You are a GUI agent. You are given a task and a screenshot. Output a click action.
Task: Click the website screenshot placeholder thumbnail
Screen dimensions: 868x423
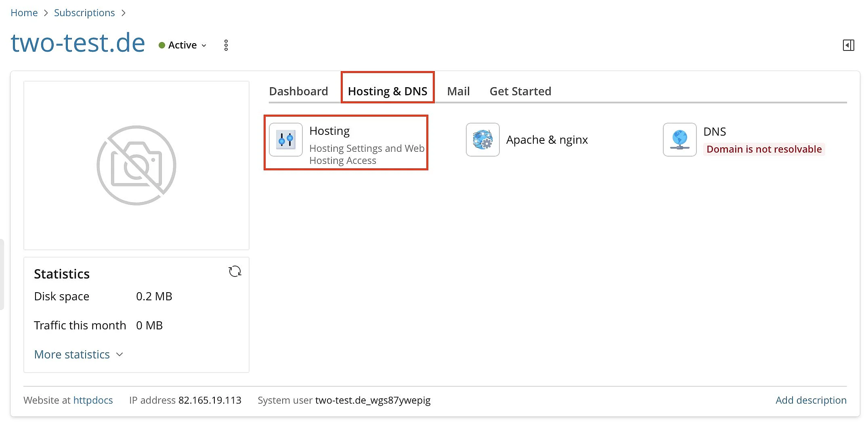point(136,165)
